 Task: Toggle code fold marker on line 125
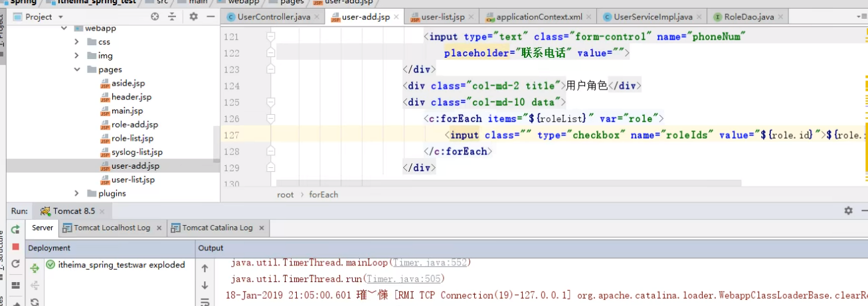270,102
